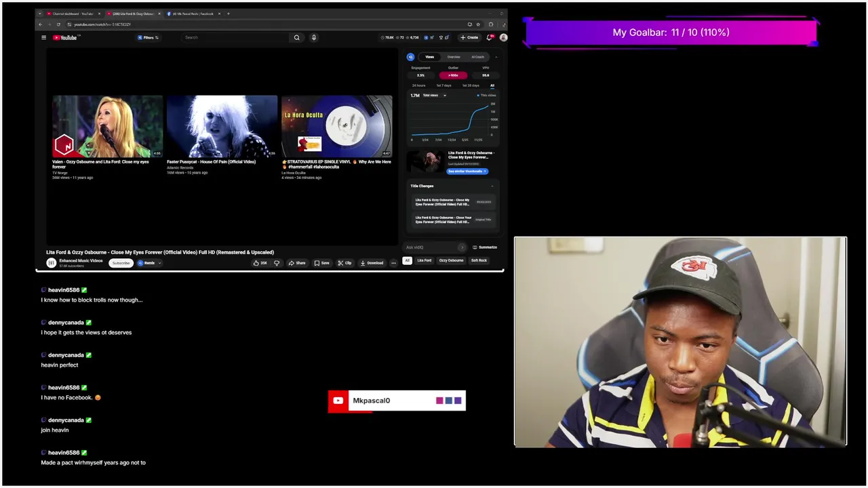This screenshot has height=488, width=868.
Task: Send the Ask vidIQ question arrow
Action: pos(462,247)
